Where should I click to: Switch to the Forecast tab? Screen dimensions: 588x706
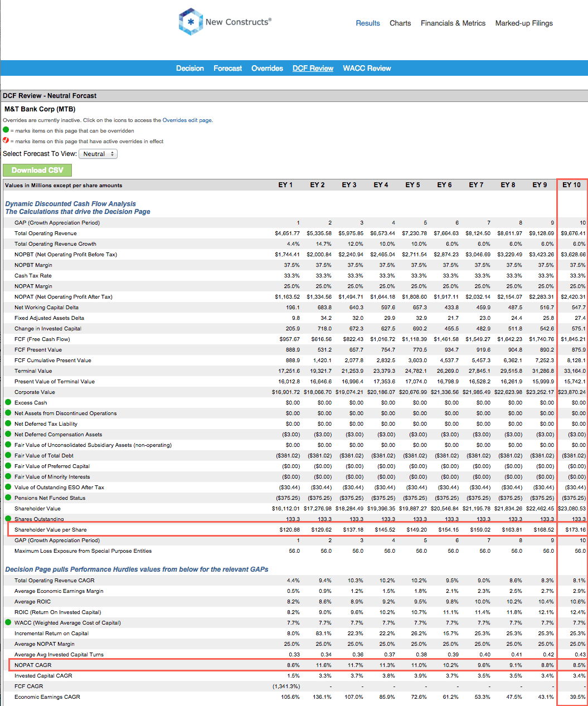(x=227, y=68)
